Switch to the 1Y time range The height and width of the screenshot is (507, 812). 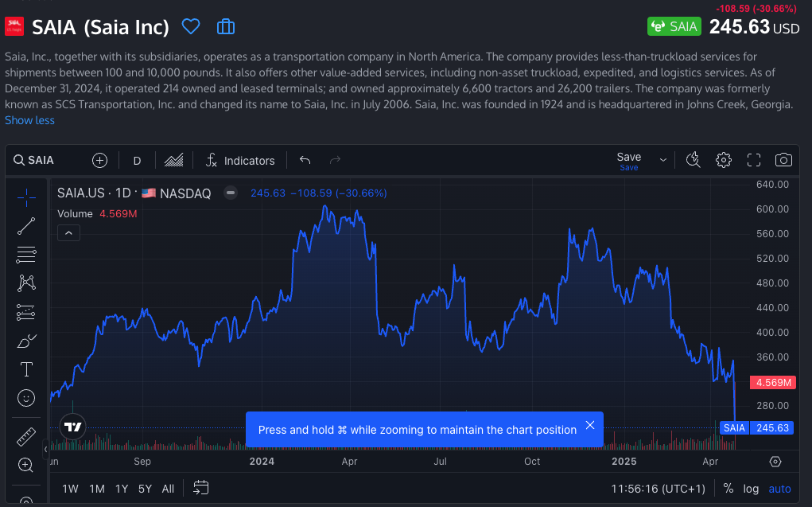point(122,489)
